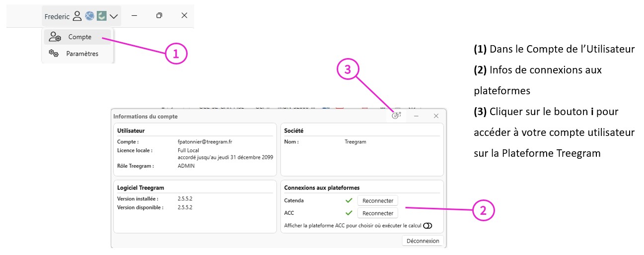Click the double-gear Paramètres icon
Screen dimensions: 644x255
(x=54, y=54)
